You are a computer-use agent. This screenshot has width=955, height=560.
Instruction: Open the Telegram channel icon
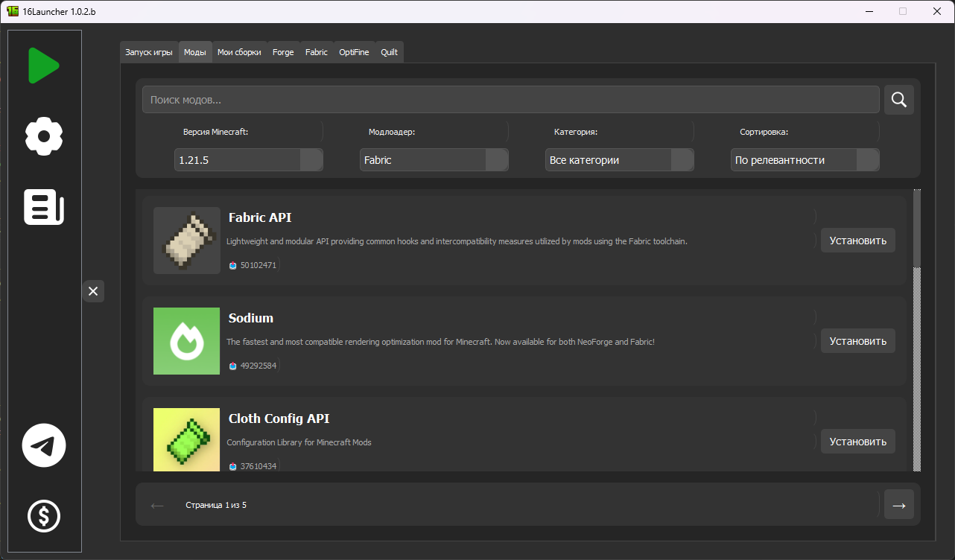[44, 445]
